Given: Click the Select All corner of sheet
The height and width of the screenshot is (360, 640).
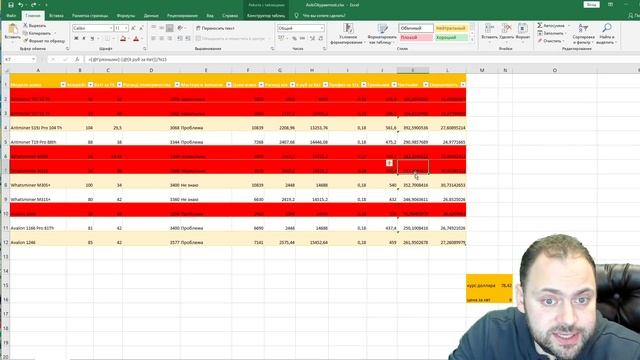Looking at the screenshot, I should 5,70.
